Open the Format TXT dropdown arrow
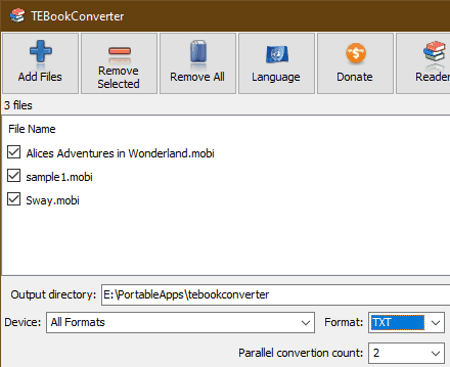 (435, 322)
